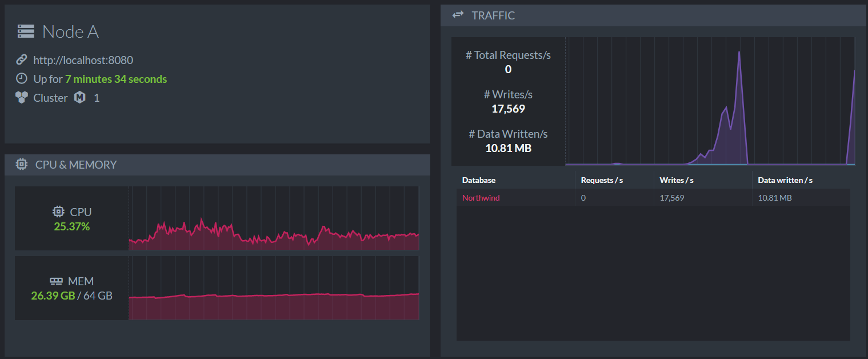Click the chip icon in the CPU & MEMORY header
Viewport: 868px width, 359px height.
click(x=22, y=165)
